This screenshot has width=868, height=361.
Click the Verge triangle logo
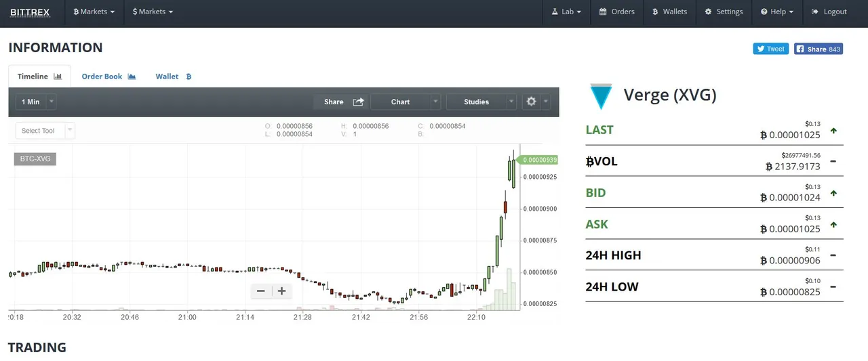pyautogui.click(x=600, y=97)
